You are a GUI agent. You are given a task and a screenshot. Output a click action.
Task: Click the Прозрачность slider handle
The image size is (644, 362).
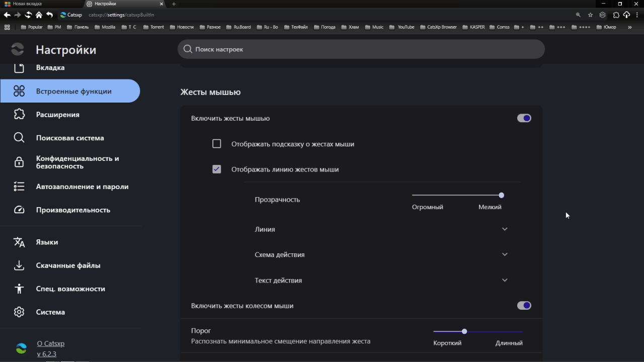click(x=502, y=195)
